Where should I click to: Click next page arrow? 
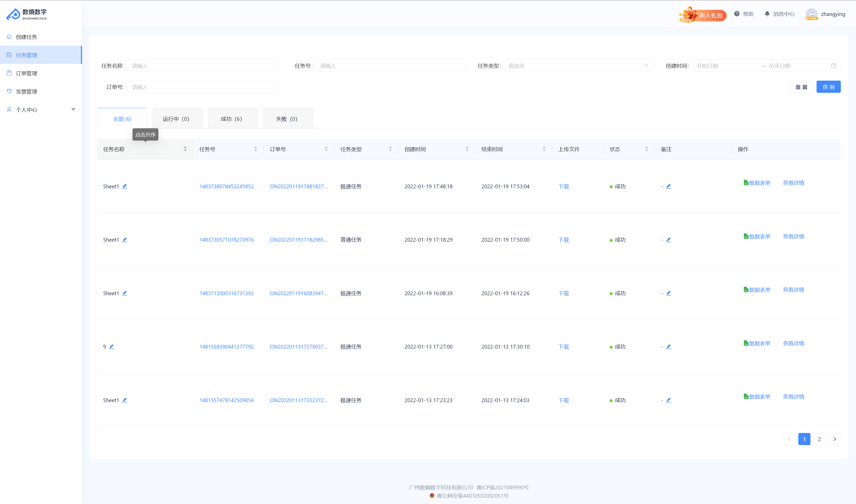coord(834,439)
